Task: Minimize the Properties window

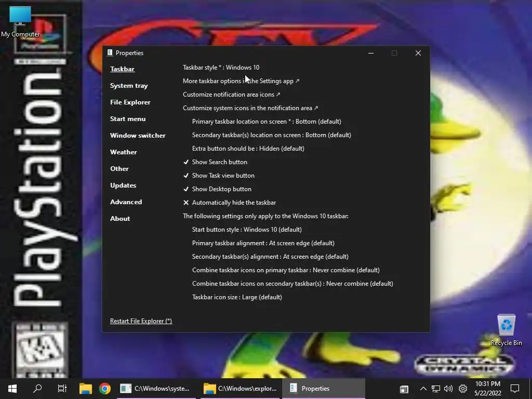Action: [x=371, y=53]
